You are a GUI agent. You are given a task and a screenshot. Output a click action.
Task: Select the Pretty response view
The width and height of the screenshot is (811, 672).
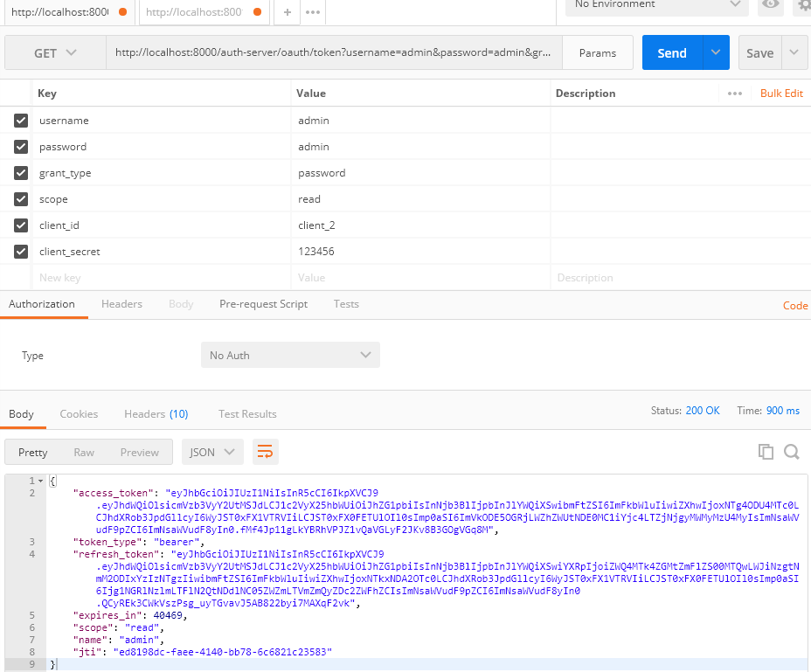pyautogui.click(x=32, y=452)
